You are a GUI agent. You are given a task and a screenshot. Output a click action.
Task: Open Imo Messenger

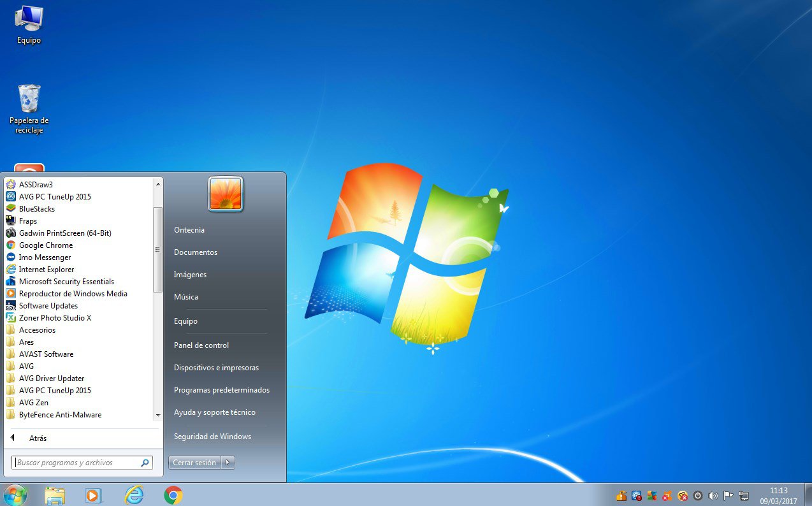coord(46,257)
